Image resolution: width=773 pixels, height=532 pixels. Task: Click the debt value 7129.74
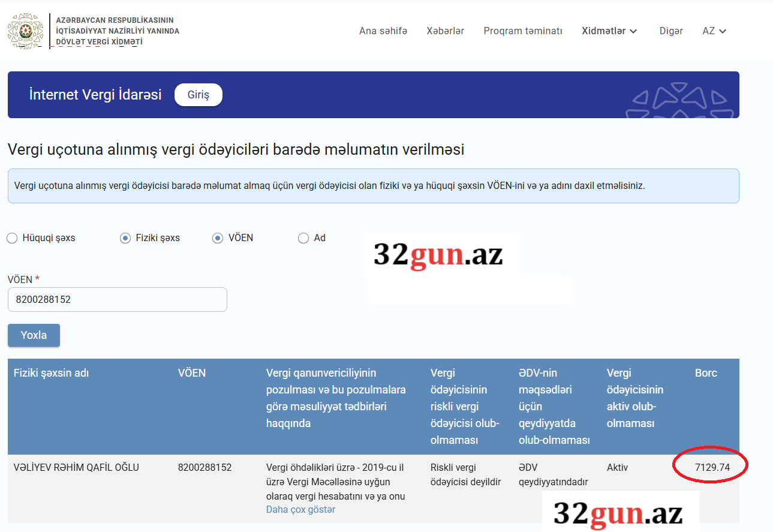[x=712, y=467]
